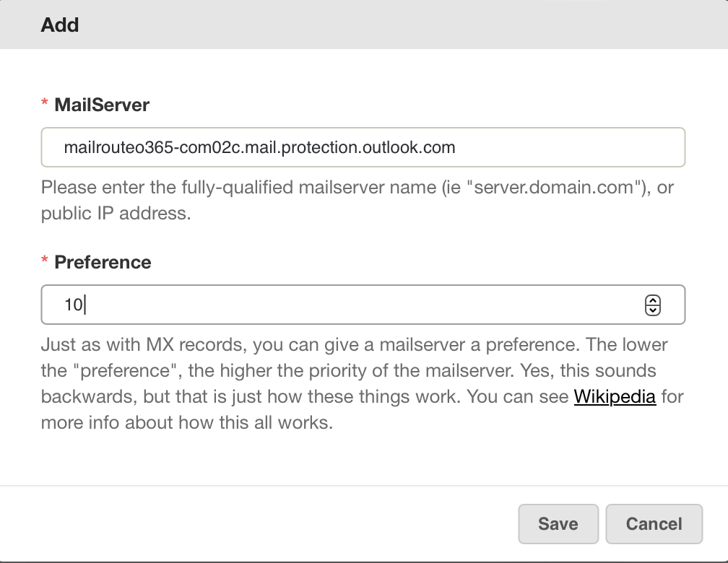The width and height of the screenshot is (728, 563).
Task: Click the red asterisk beside MailServer
Action: pyautogui.click(x=45, y=102)
